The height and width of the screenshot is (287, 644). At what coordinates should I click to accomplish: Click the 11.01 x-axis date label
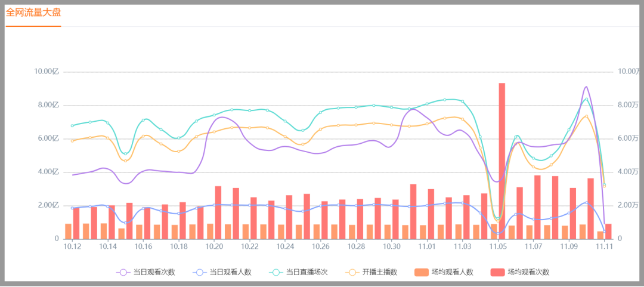(427, 246)
